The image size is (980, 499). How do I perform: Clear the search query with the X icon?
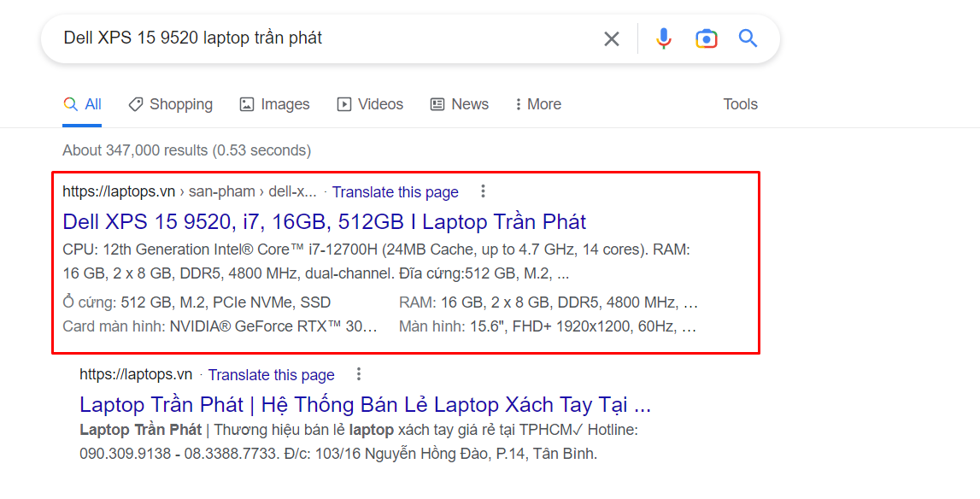pyautogui.click(x=612, y=38)
